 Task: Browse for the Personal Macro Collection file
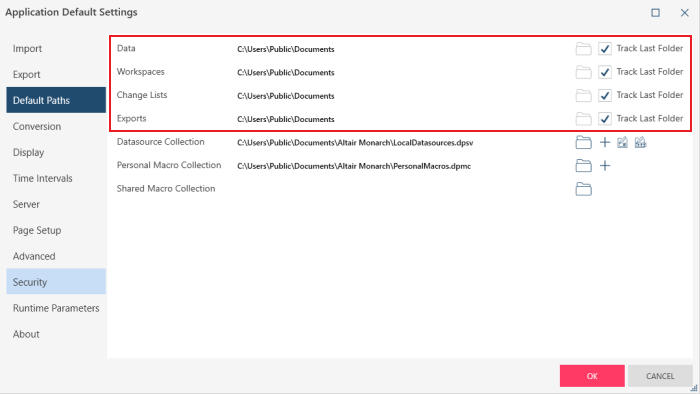(x=583, y=166)
